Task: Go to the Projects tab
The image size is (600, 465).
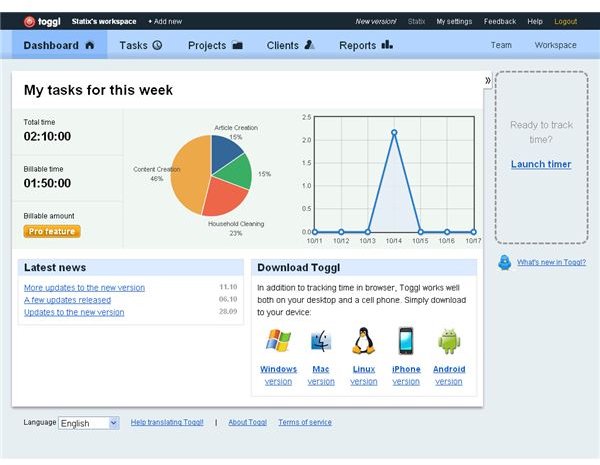Action: tap(215, 45)
